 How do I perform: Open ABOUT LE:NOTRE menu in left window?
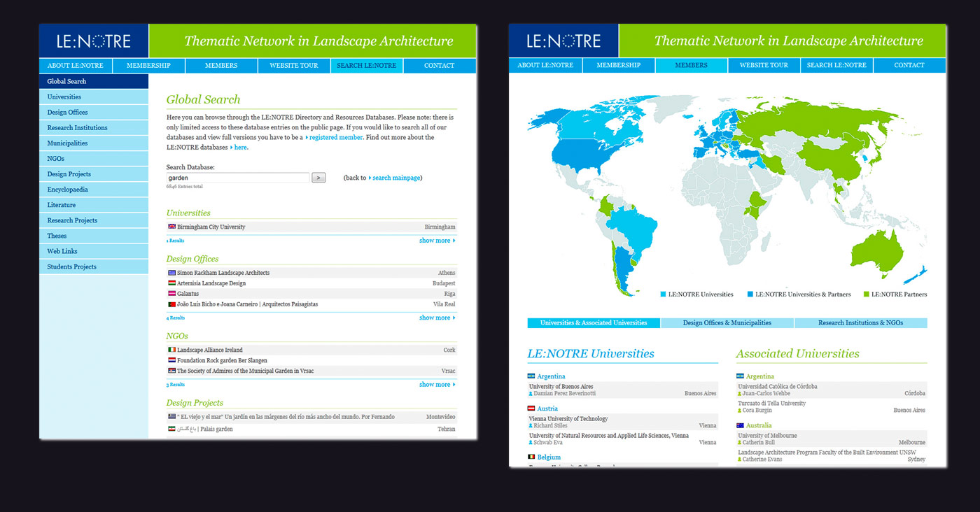pos(76,66)
